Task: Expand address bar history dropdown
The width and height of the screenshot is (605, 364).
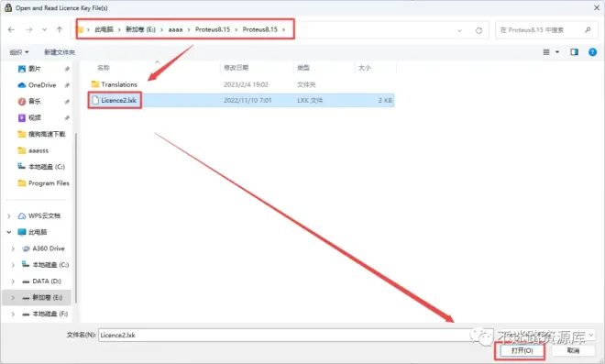Action: (x=459, y=30)
